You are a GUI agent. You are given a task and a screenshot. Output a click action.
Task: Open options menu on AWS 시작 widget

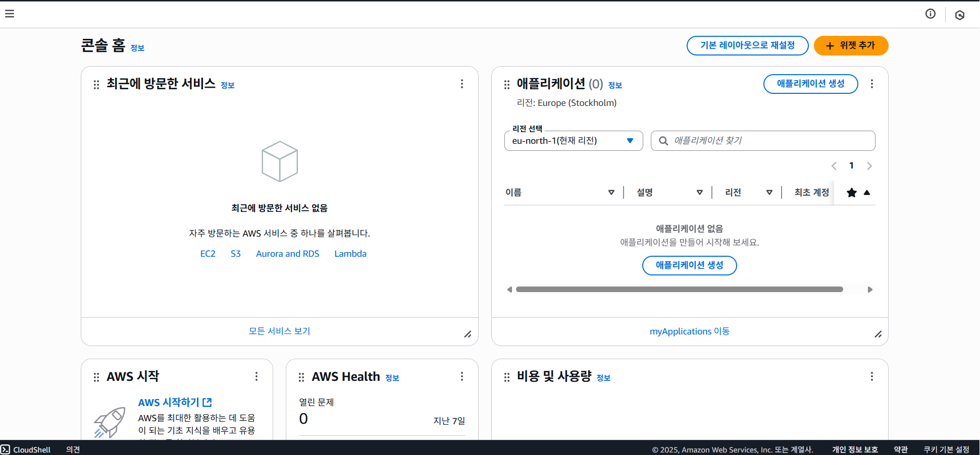(256, 376)
